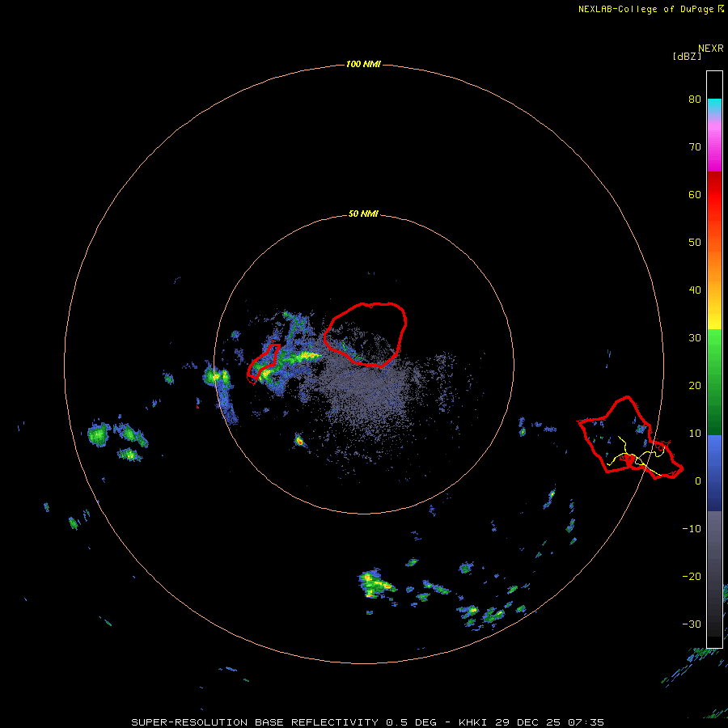Pick the red segment of the color bar
Image resolution: width=728 pixels, height=728 pixels.
click(714, 195)
